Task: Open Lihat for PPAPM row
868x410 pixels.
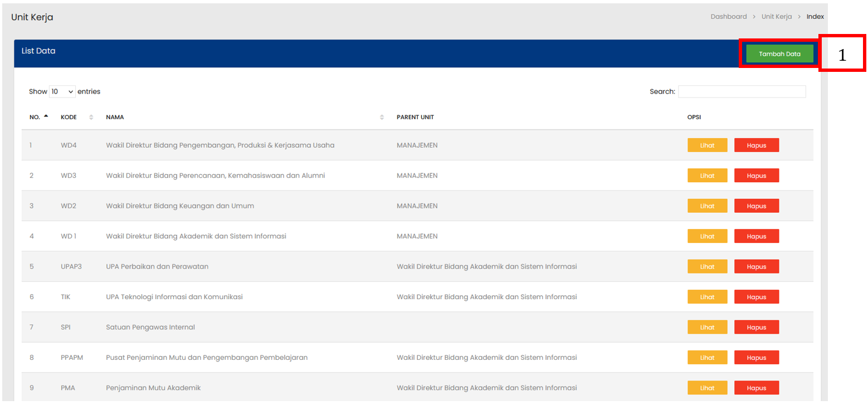Action: [x=707, y=358]
